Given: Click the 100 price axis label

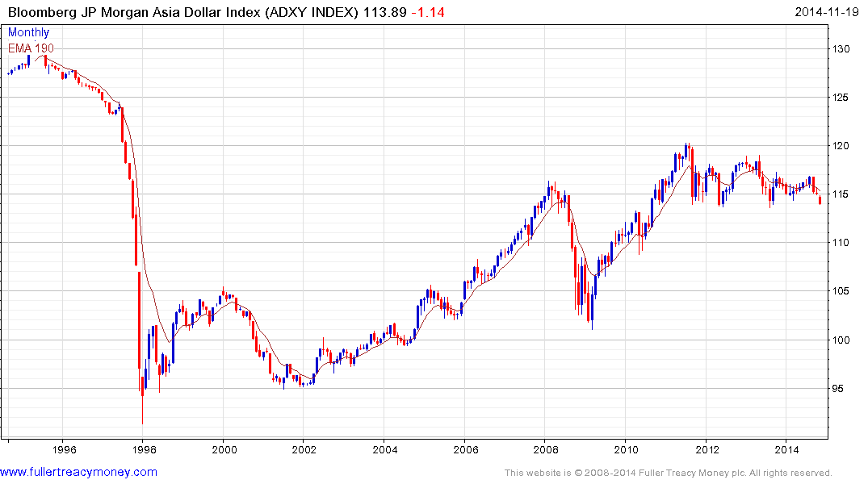Looking at the screenshot, I should click(x=841, y=340).
